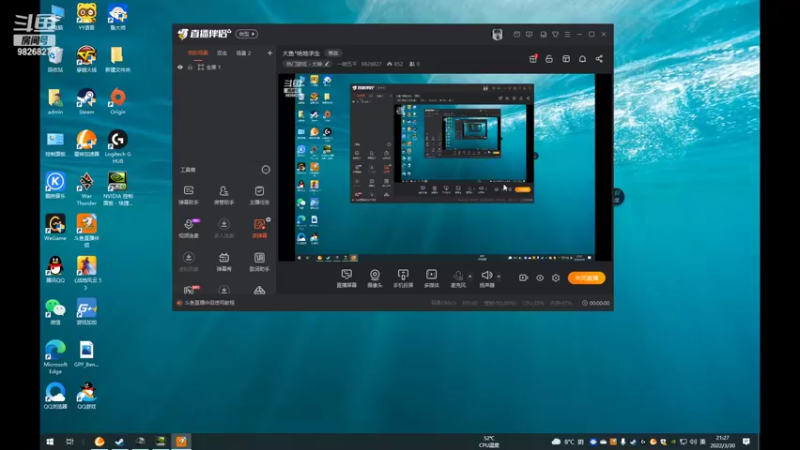This screenshot has width=800, height=450.
Task: Open the 主播任务 streamer tasks tool
Action: [x=259, y=195]
